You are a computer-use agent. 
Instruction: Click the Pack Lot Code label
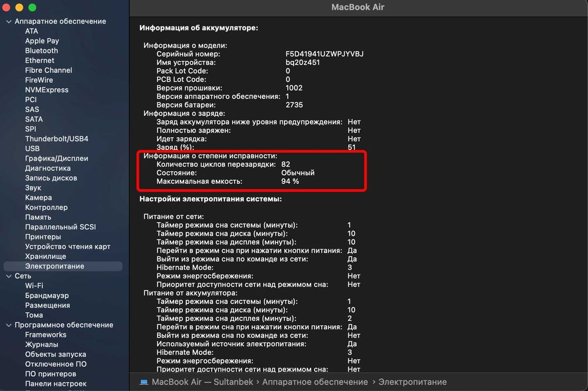(182, 71)
